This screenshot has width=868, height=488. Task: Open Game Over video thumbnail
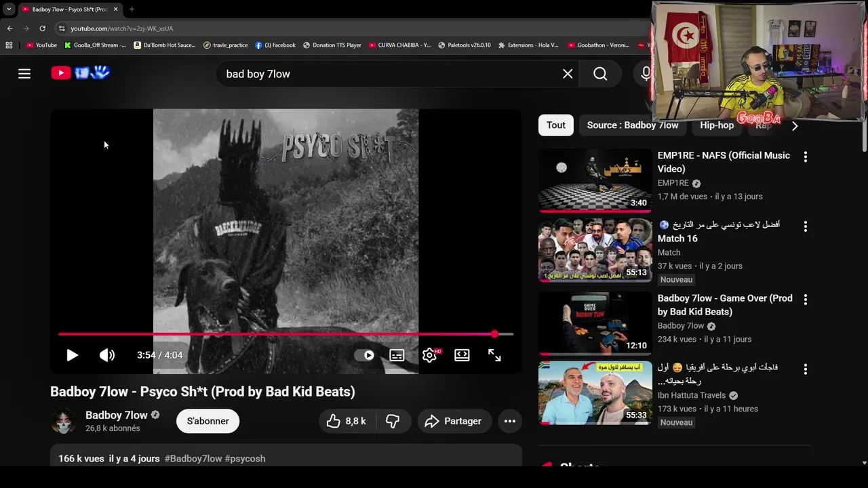pos(595,323)
